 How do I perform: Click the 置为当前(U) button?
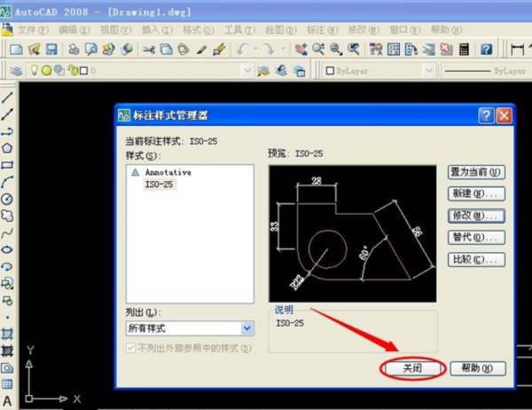(476, 172)
